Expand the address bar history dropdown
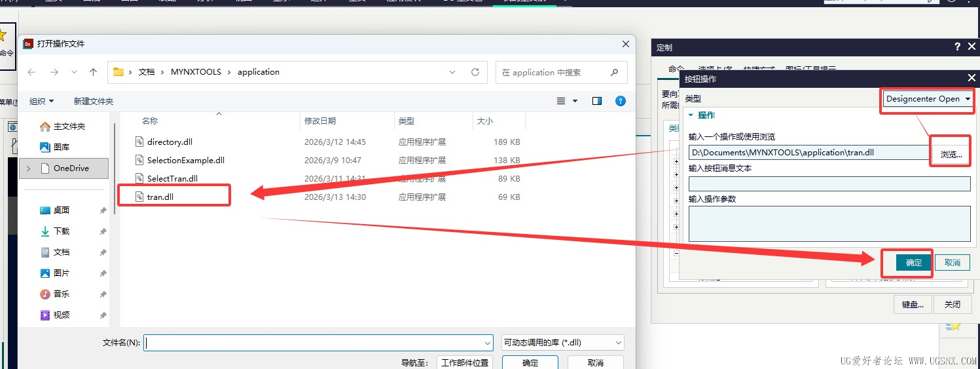Screen dimensions: 980x369 point(453,72)
